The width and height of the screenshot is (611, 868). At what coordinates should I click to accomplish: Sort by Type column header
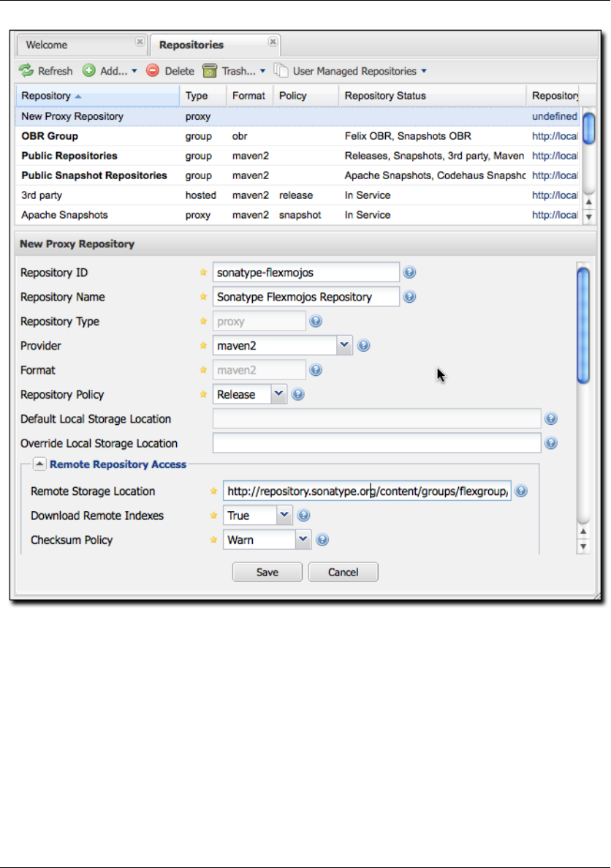202,96
